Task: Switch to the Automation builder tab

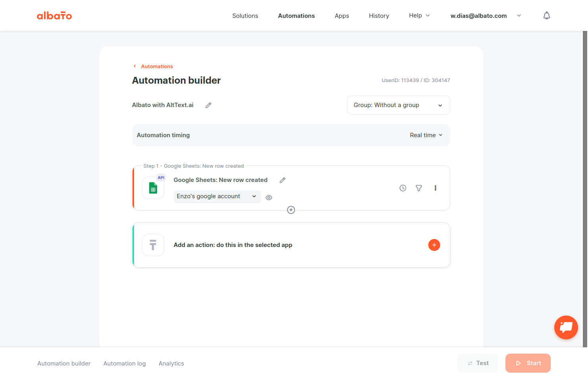Action: point(64,364)
